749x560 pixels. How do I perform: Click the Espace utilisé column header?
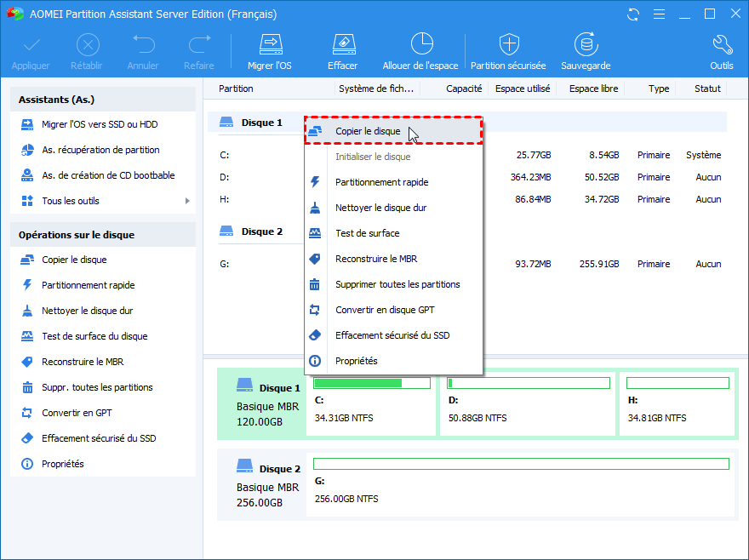522,89
